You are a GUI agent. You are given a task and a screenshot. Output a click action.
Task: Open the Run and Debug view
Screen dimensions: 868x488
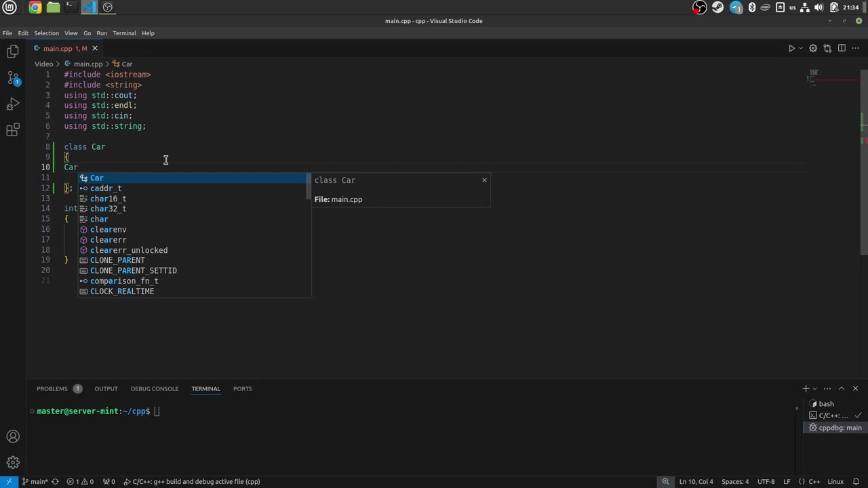(13, 104)
